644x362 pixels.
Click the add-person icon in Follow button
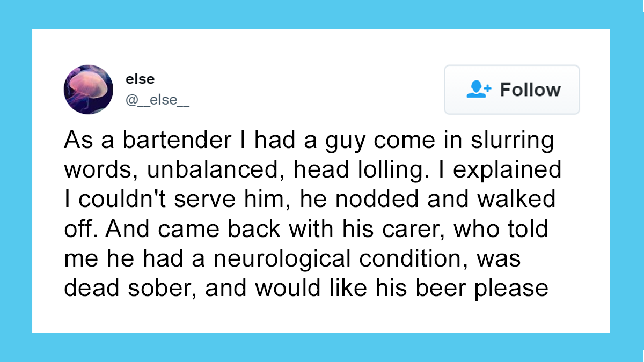(479, 90)
